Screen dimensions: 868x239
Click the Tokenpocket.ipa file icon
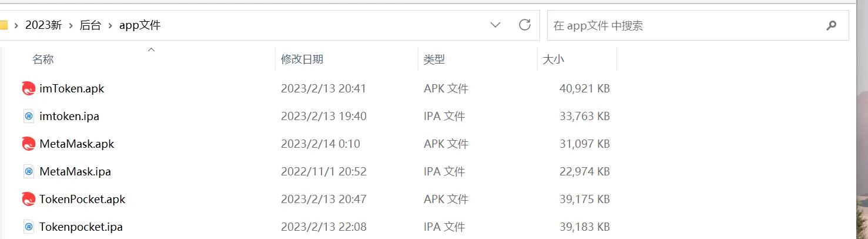coord(29,227)
